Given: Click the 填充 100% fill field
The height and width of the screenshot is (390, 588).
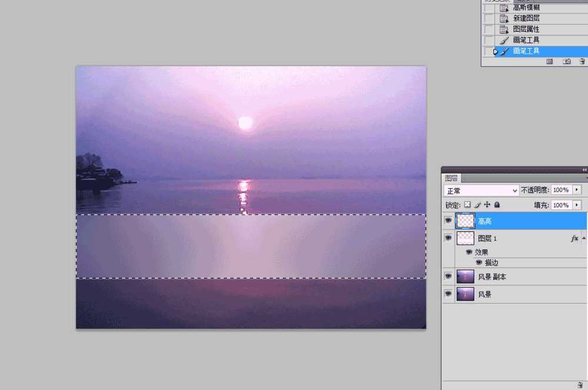Looking at the screenshot, I should [561, 205].
